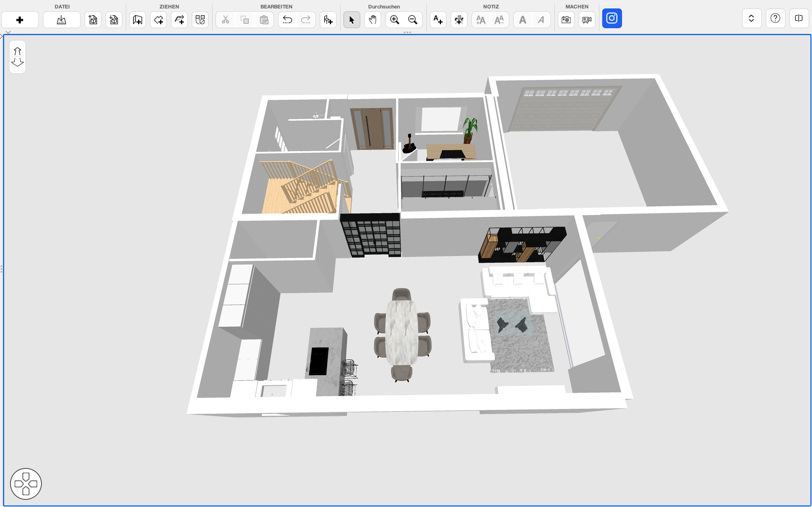Screen dimensions: 812x507
Task: Select the hand pan tool
Action: (372, 20)
